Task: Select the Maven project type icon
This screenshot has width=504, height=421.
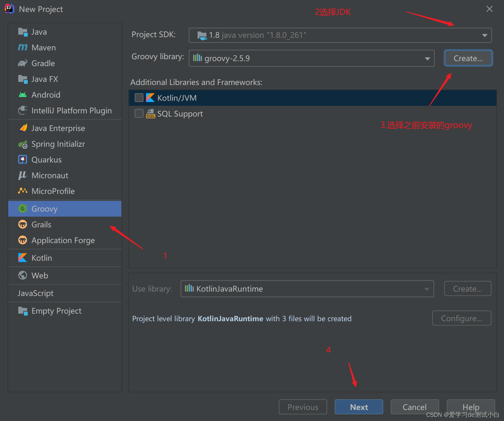Action: point(22,47)
